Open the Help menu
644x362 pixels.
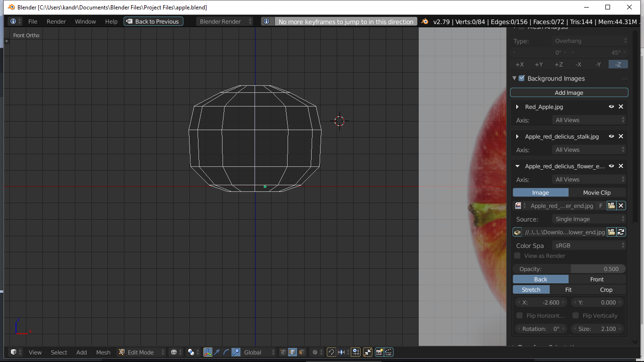click(111, 21)
